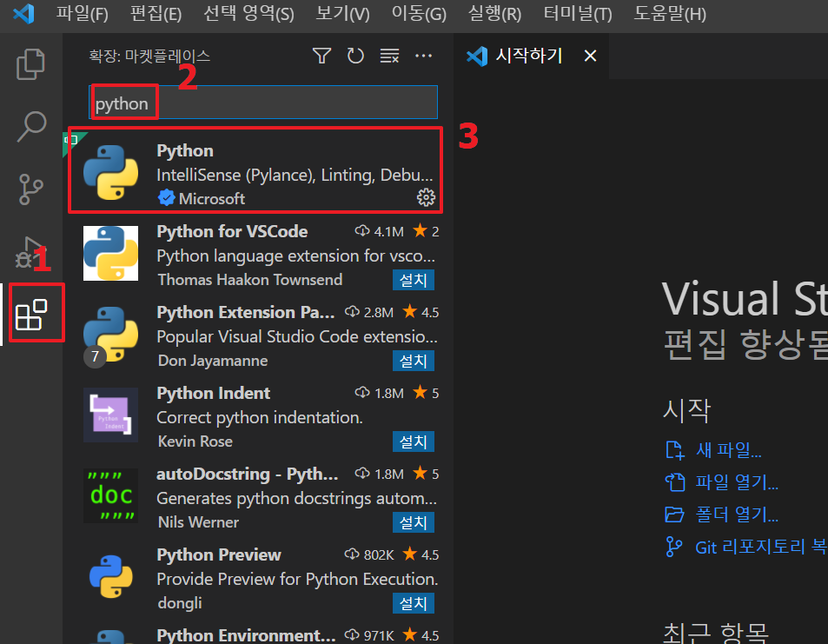Open the 실행(R) menu
Viewport: 828px width, 644px height.
point(494,13)
